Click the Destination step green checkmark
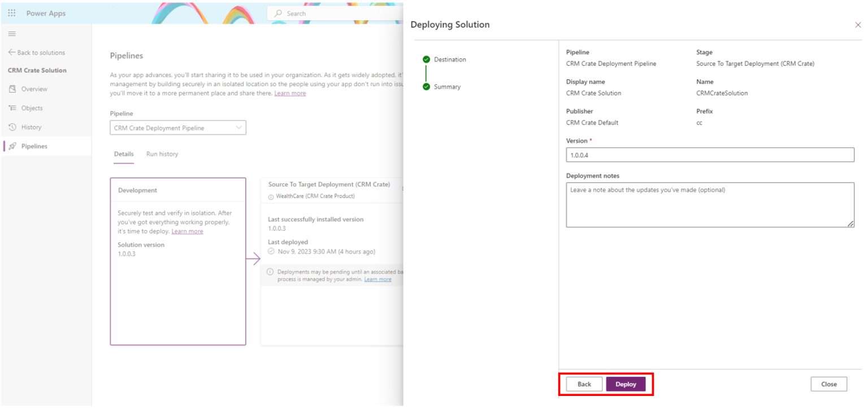 click(426, 59)
